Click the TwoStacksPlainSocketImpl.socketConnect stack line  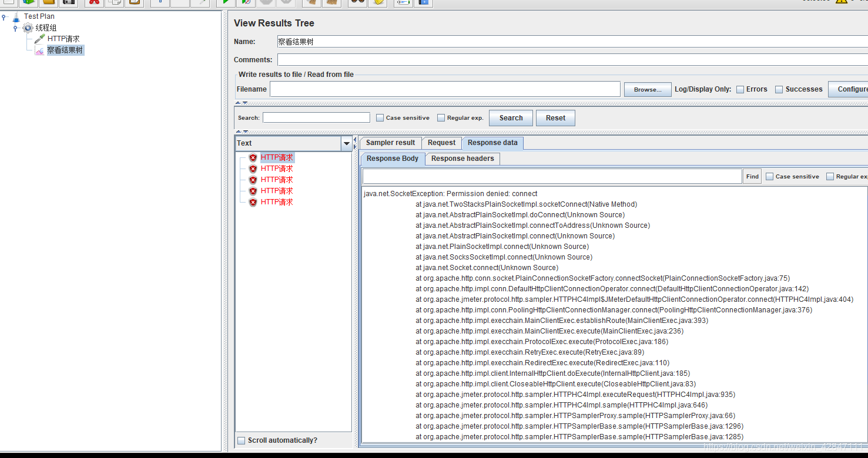point(526,204)
